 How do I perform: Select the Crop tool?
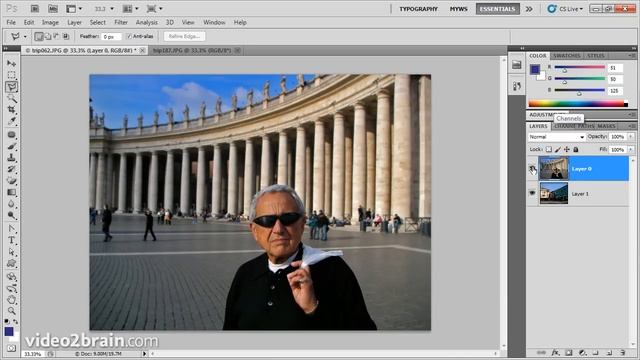tap(11, 109)
